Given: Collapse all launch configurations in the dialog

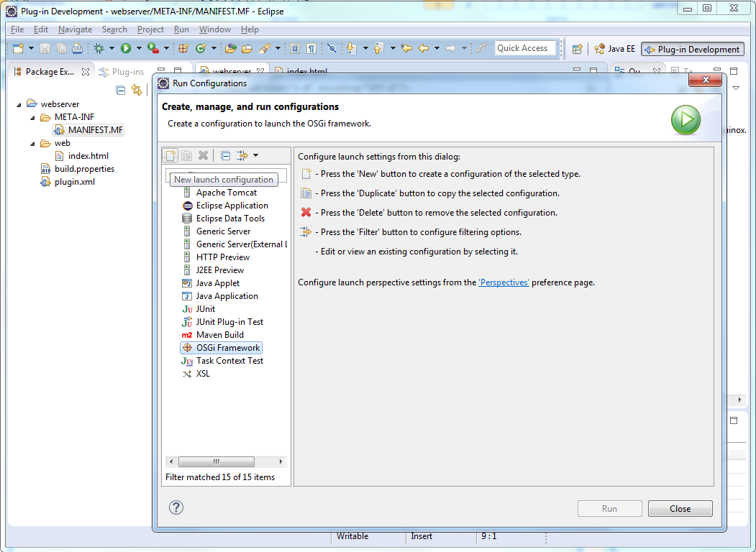Looking at the screenshot, I should [225, 155].
